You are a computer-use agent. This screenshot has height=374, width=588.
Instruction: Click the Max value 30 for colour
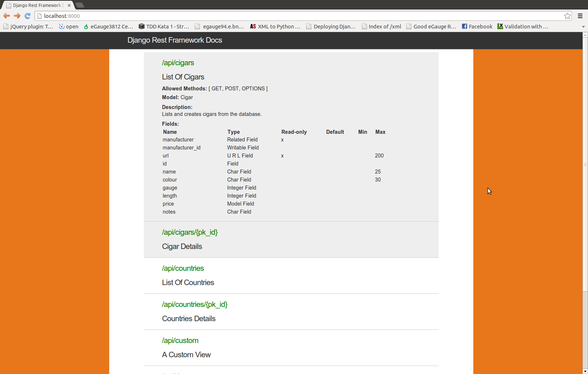(378, 180)
